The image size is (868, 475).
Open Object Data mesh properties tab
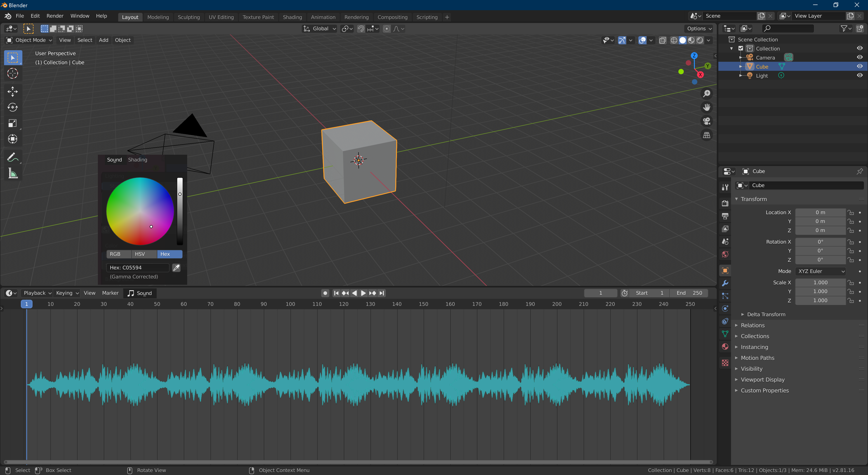pos(725,334)
